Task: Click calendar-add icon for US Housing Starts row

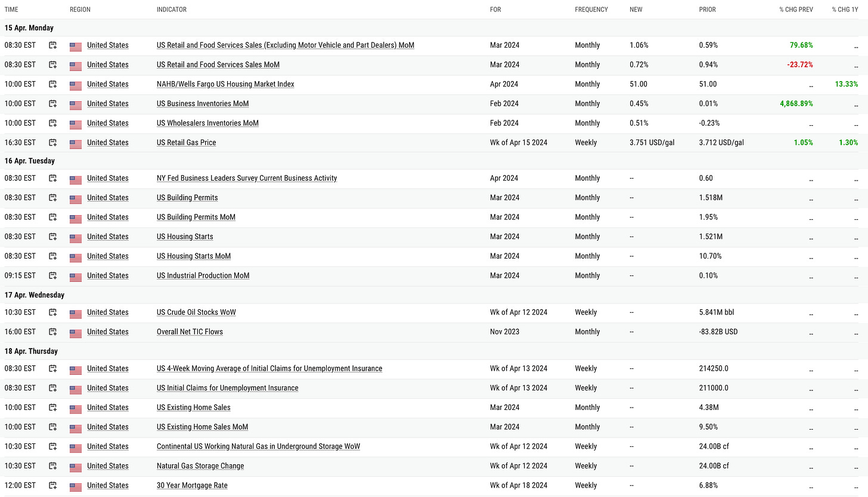Action: tap(52, 237)
